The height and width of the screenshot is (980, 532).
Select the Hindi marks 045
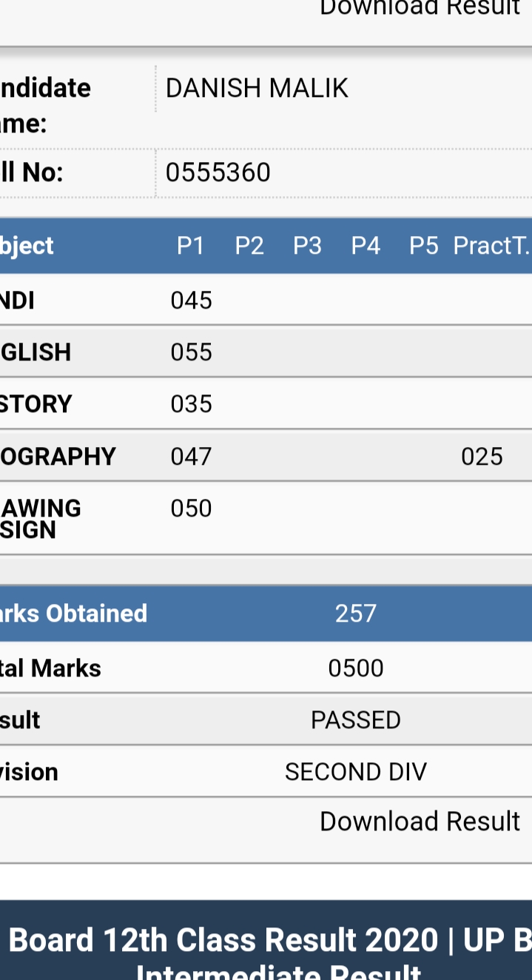pyautogui.click(x=192, y=301)
